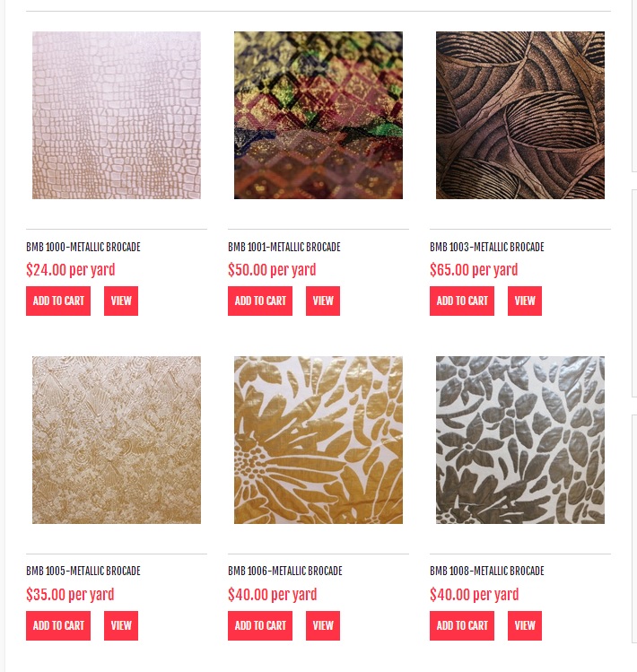
Task: Open the silver floral fabric thumbnail
Action: [520, 441]
